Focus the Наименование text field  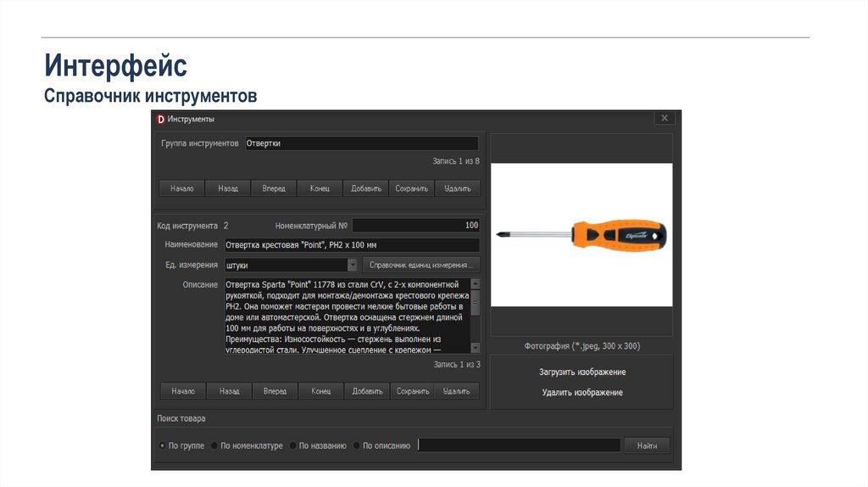[351, 245]
